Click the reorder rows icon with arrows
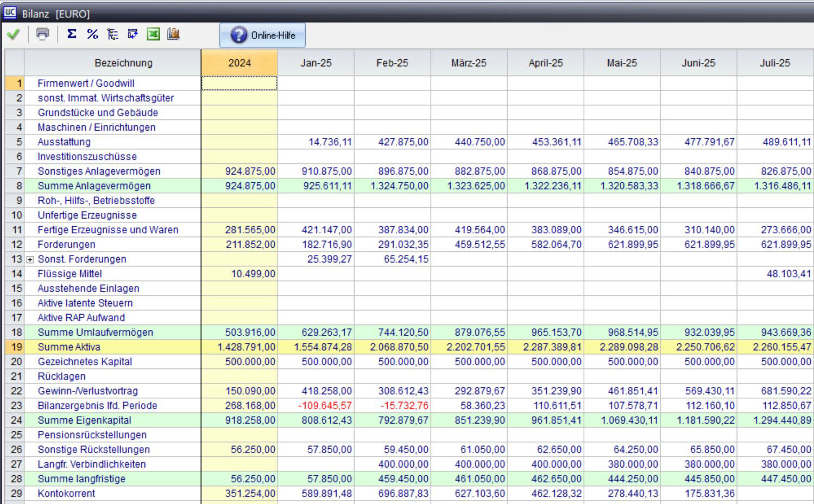 (x=132, y=34)
